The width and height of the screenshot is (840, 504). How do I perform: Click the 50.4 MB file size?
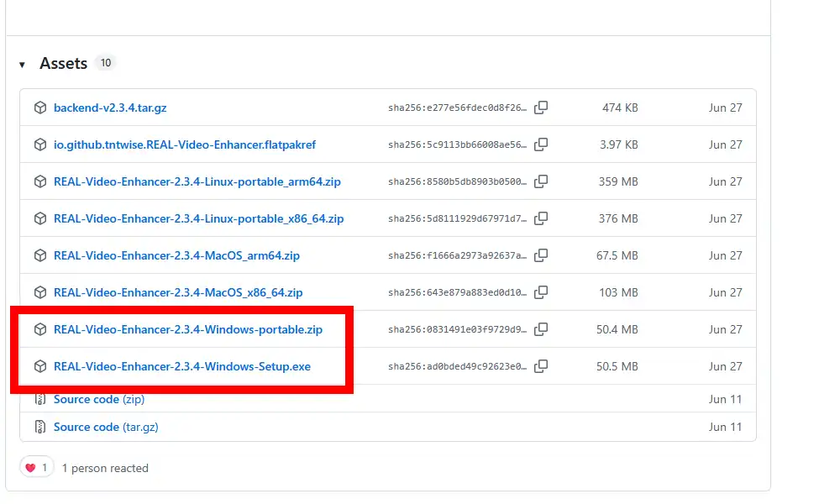[x=617, y=329]
